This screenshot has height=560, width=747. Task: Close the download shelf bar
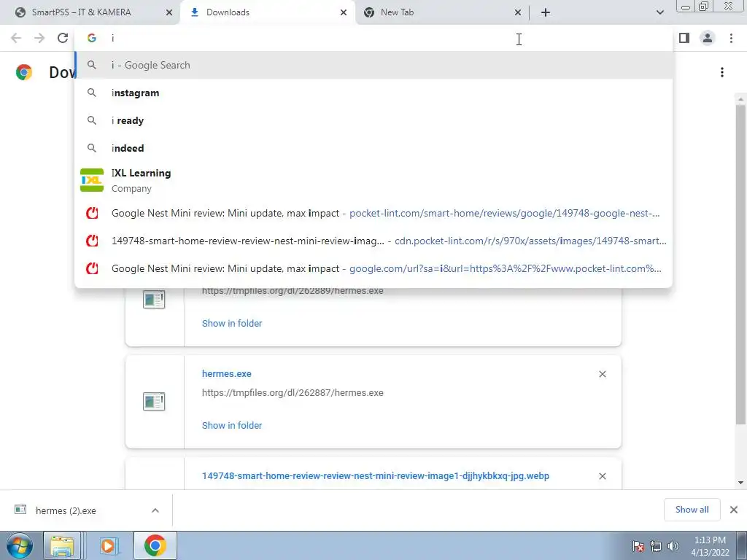[x=734, y=510]
